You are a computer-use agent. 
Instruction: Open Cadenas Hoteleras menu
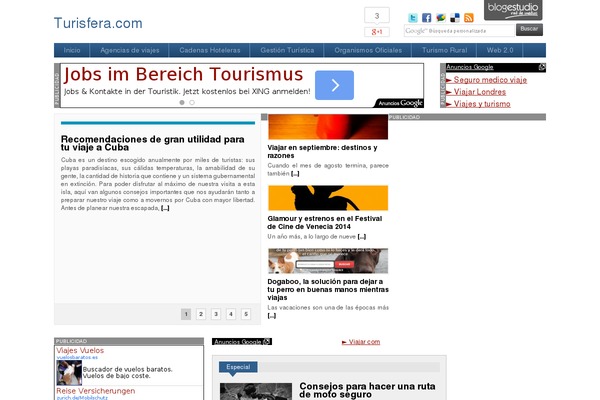pyautogui.click(x=210, y=50)
